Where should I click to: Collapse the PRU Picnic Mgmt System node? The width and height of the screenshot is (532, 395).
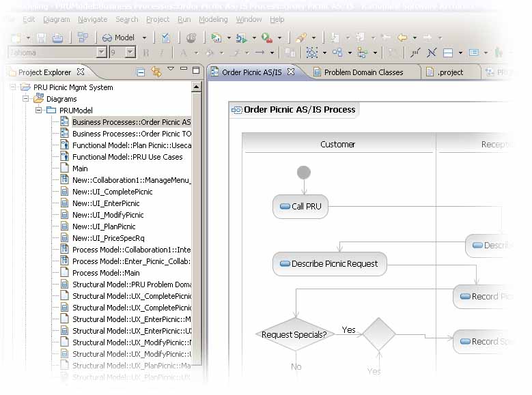[13, 87]
